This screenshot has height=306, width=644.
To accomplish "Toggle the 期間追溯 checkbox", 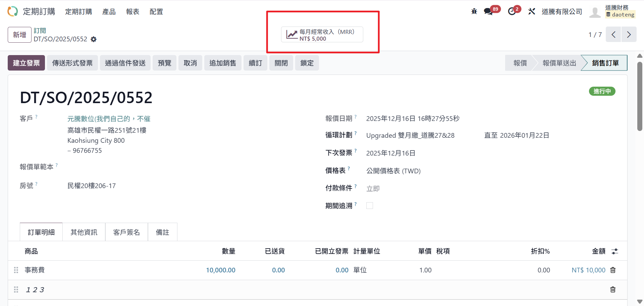I will pyautogui.click(x=370, y=206).
